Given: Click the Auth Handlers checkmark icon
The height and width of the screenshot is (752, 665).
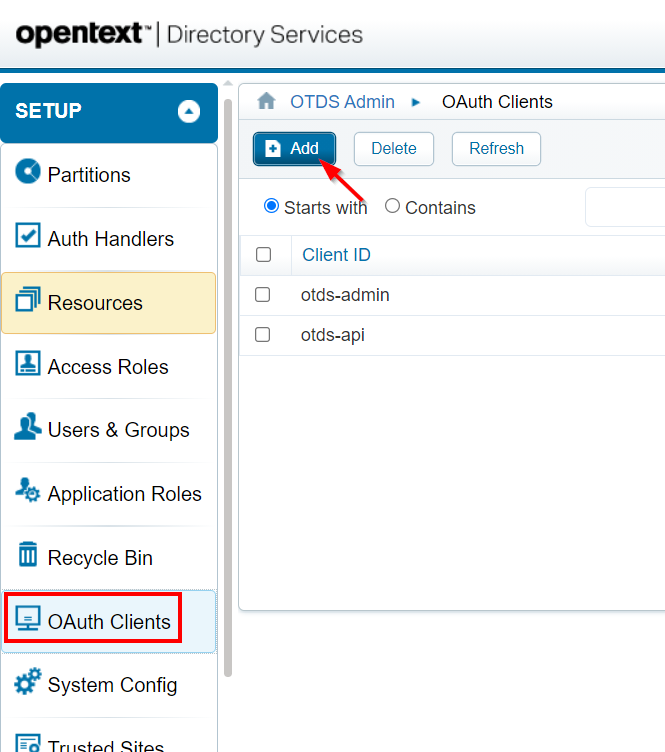Looking at the screenshot, I should tap(28, 236).
